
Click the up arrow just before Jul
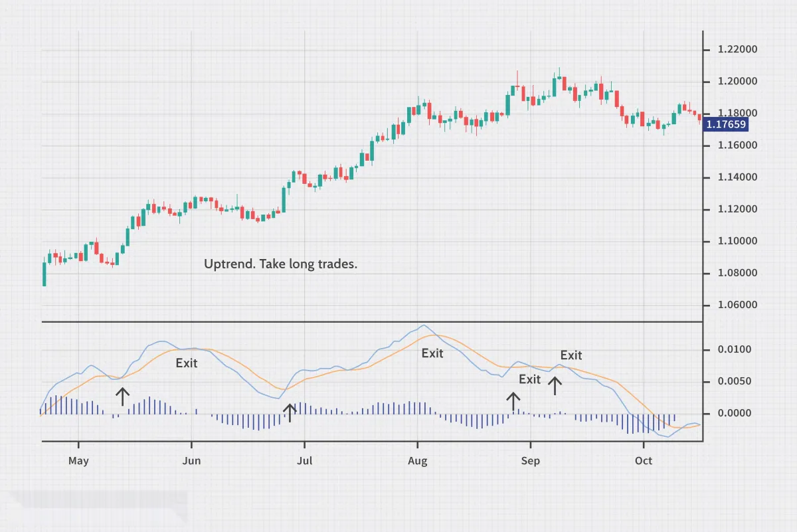click(x=289, y=412)
